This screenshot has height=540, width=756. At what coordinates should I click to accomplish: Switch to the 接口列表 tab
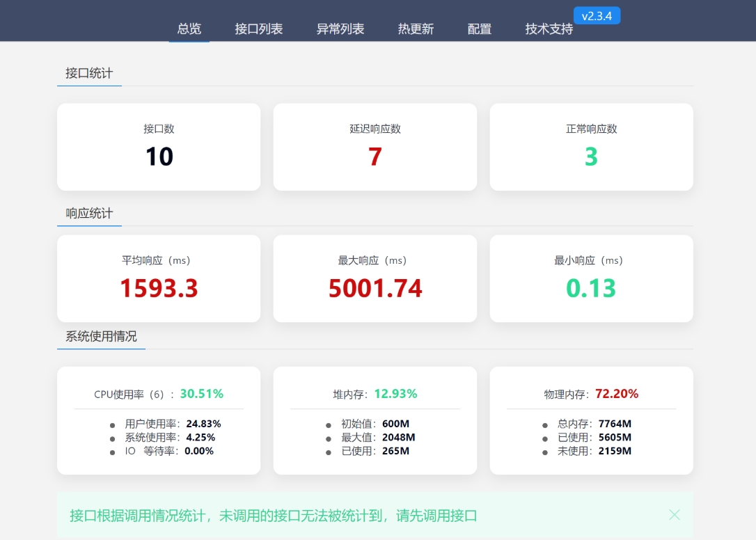(x=258, y=29)
